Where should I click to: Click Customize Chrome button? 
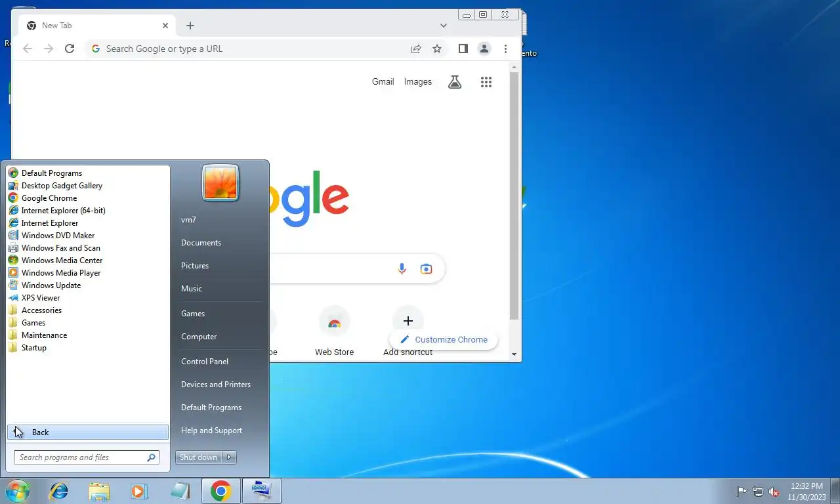pos(444,340)
